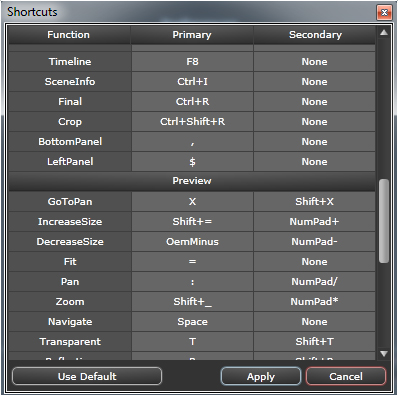Edit the Fit secondary shortcut None
Viewport: 398px width, 395px height.
coord(314,262)
